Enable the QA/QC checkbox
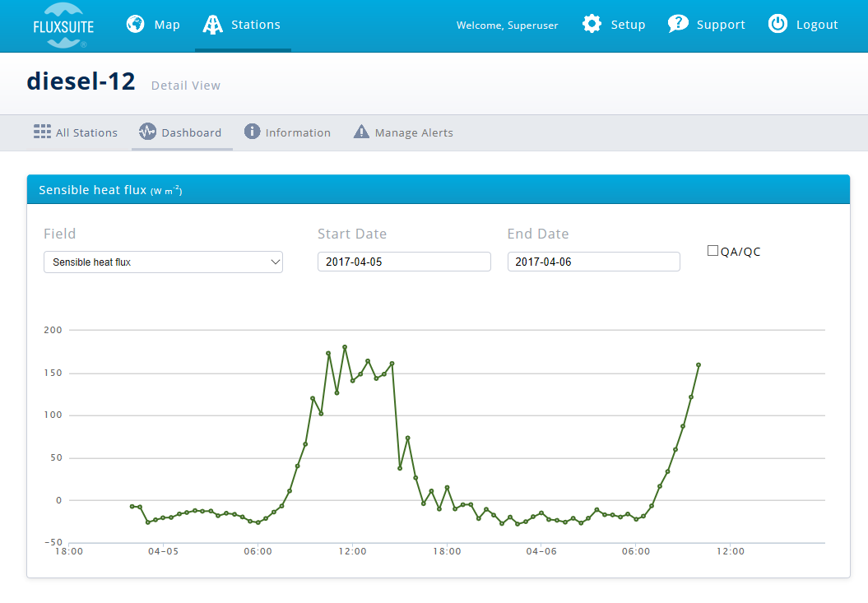The width and height of the screenshot is (868, 603). tap(713, 251)
